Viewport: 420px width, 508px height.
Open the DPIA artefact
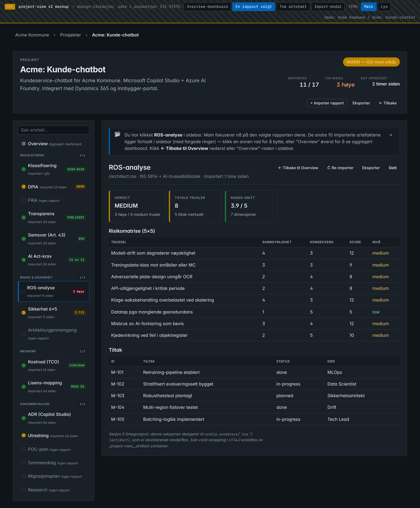coord(54,186)
